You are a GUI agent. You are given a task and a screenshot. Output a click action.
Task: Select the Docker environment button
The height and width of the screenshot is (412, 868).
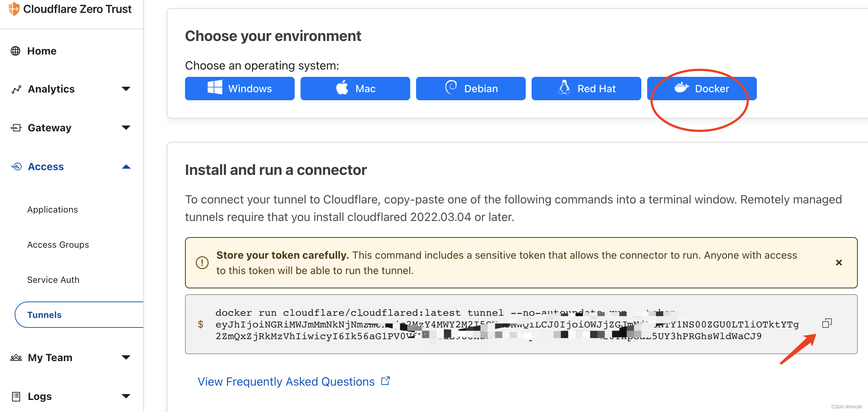click(702, 89)
